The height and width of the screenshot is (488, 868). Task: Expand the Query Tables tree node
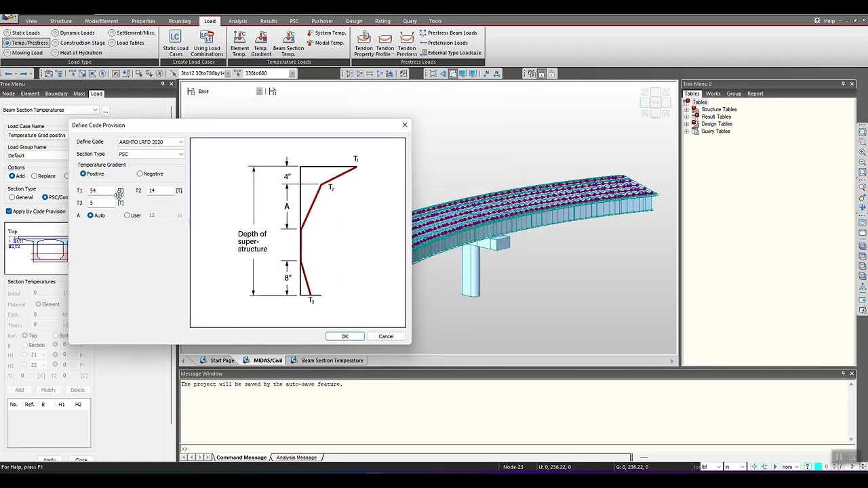[686, 131]
